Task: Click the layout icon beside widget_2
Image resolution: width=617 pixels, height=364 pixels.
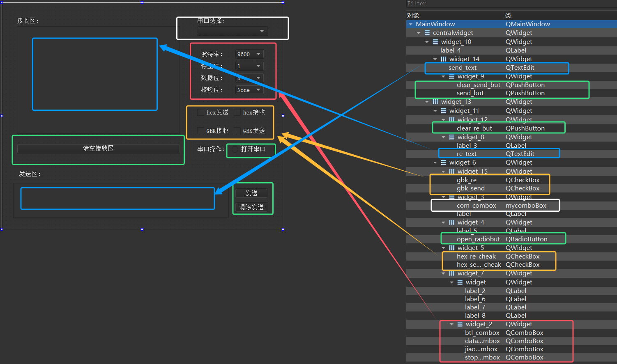Action: 460,324
